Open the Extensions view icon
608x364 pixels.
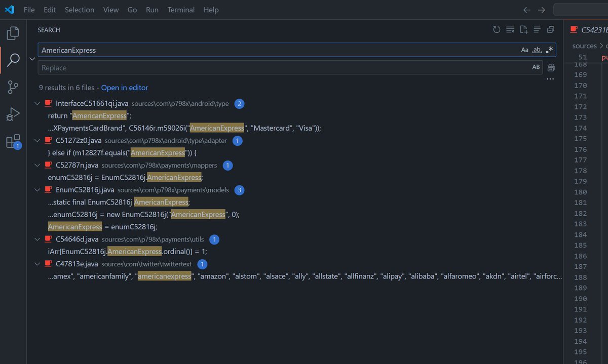pos(13,142)
